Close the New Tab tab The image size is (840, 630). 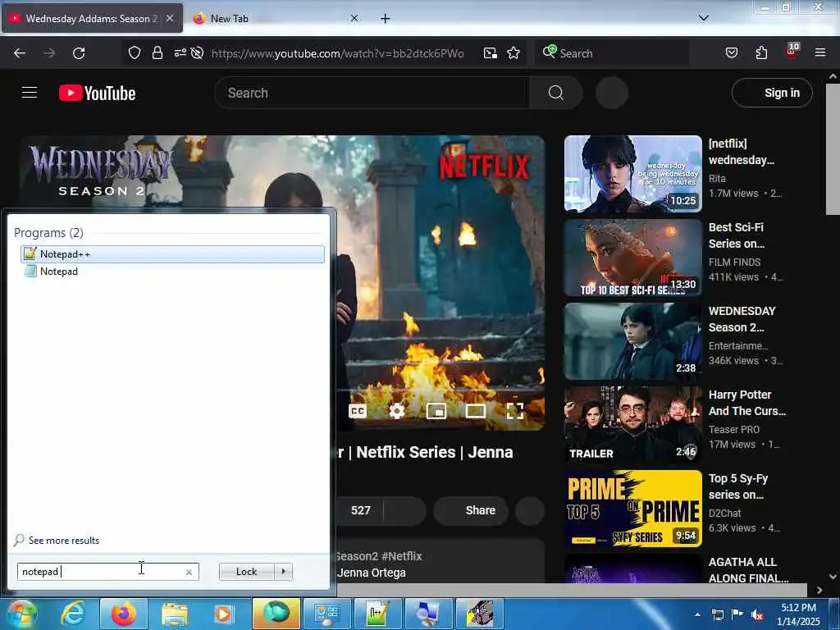point(354,18)
